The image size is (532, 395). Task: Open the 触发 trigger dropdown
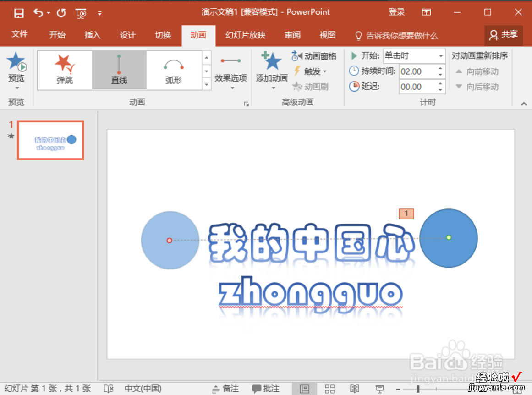[x=311, y=71]
